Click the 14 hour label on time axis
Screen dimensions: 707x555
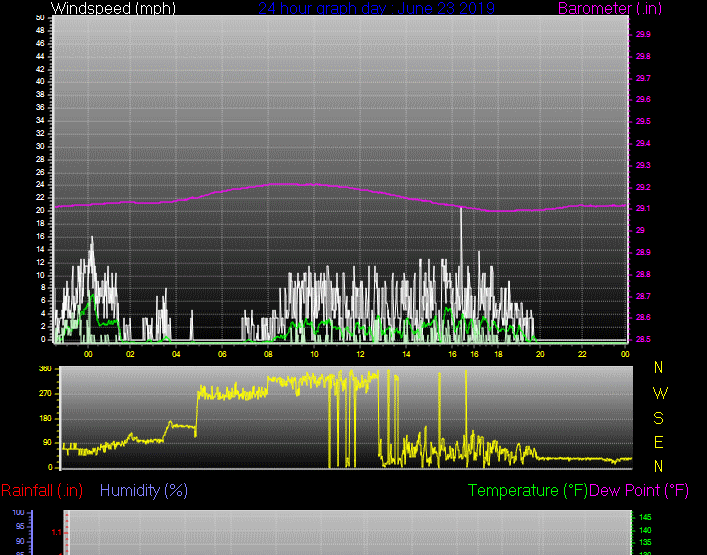406,354
